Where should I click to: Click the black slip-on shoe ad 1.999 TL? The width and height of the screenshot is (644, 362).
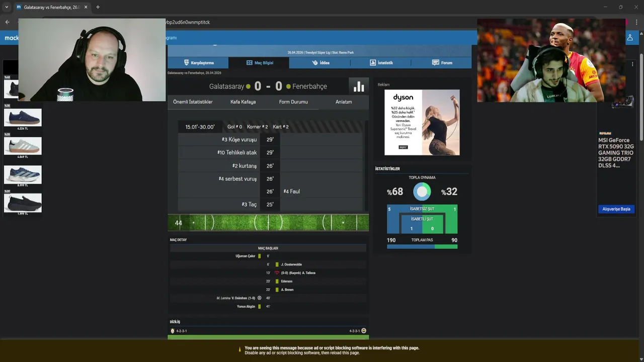pos(23,203)
